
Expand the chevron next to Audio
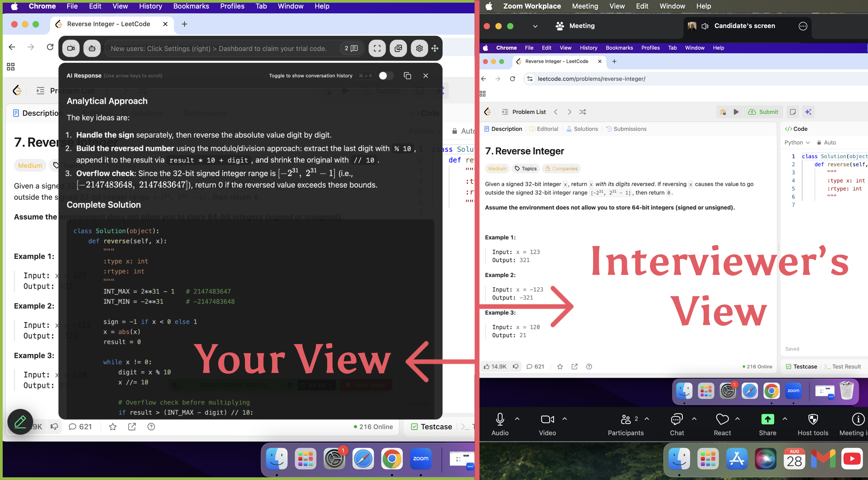pos(517,419)
